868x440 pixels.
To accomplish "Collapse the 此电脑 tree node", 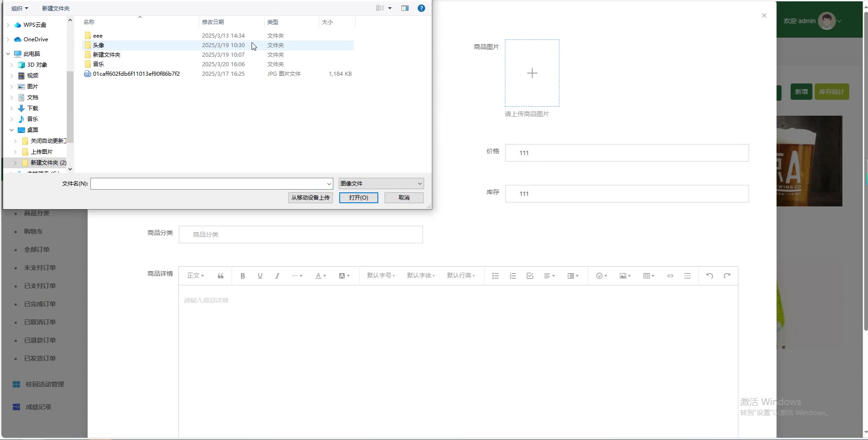I will point(8,54).
